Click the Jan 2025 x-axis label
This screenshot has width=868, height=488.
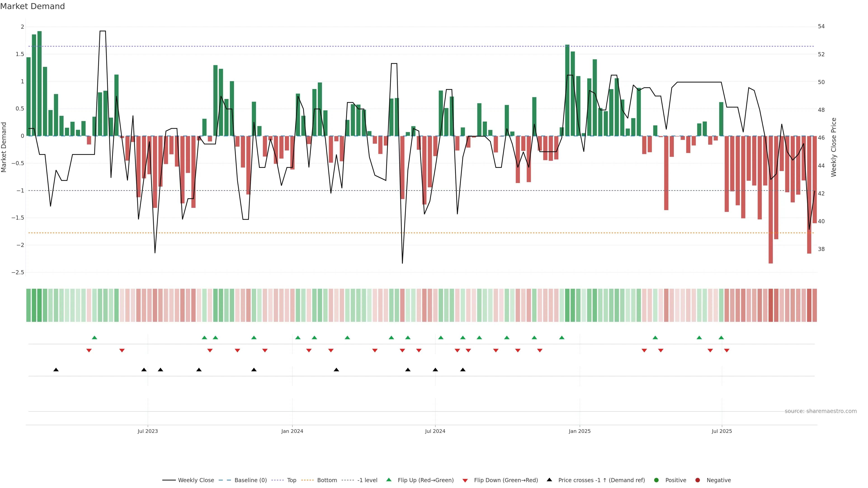579,432
